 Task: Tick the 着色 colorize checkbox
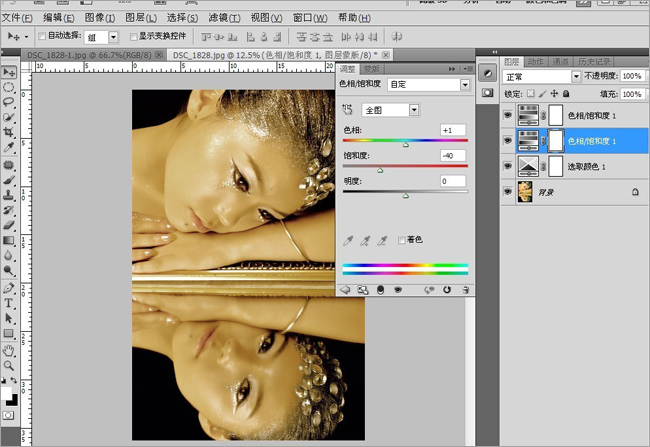[x=401, y=240]
